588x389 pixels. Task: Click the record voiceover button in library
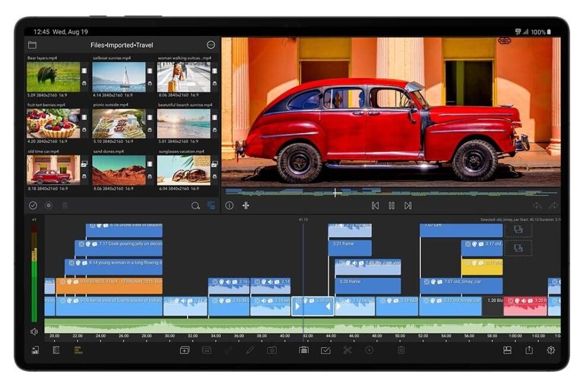pos(49,205)
